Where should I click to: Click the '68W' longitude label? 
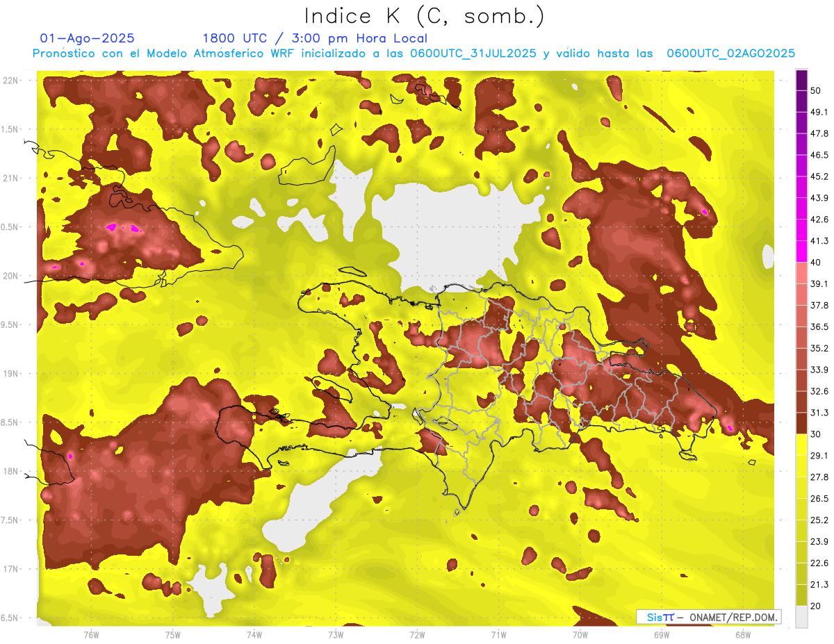743,634
